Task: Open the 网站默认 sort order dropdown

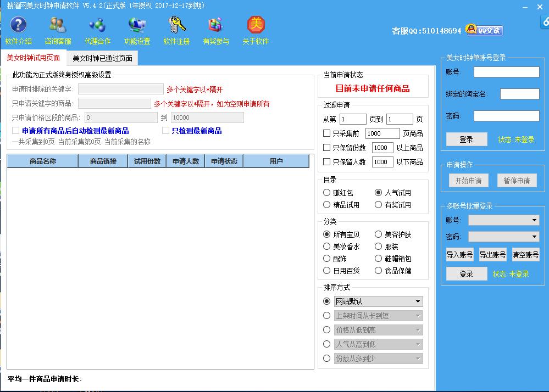Action: 378,301
